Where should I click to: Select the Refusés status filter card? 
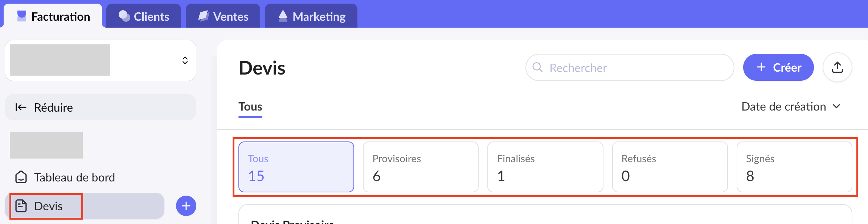(x=670, y=167)
